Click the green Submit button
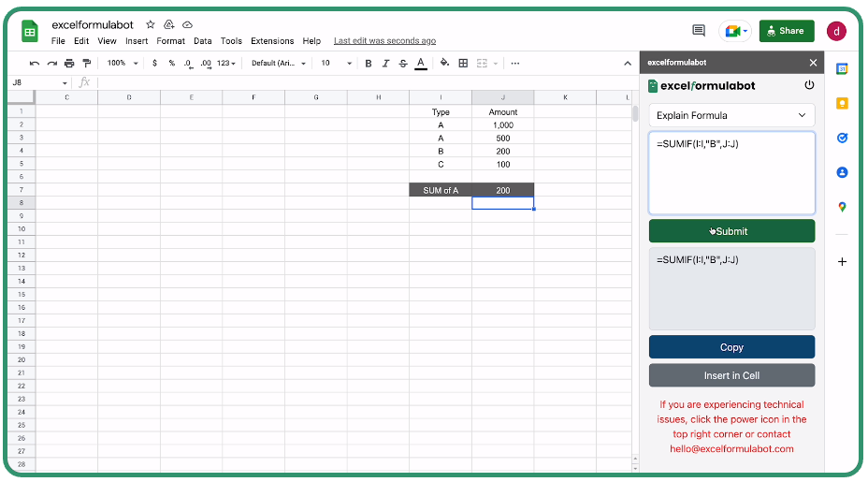Screen dimensions: 868x482 pos(731,231)
